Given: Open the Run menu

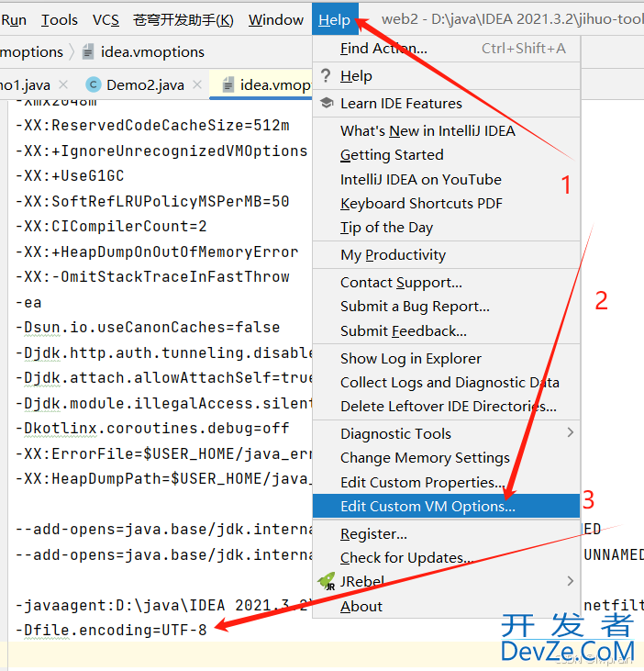Looking at the screenshot, I should click(14, 19).
